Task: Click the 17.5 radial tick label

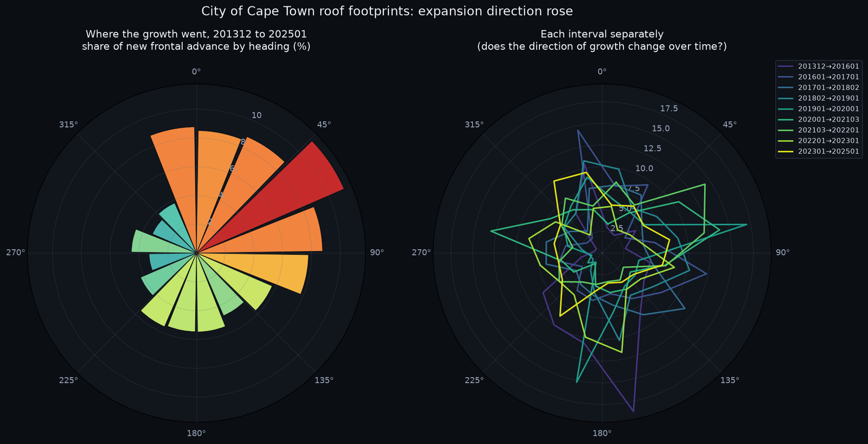Action: (669, 109)
